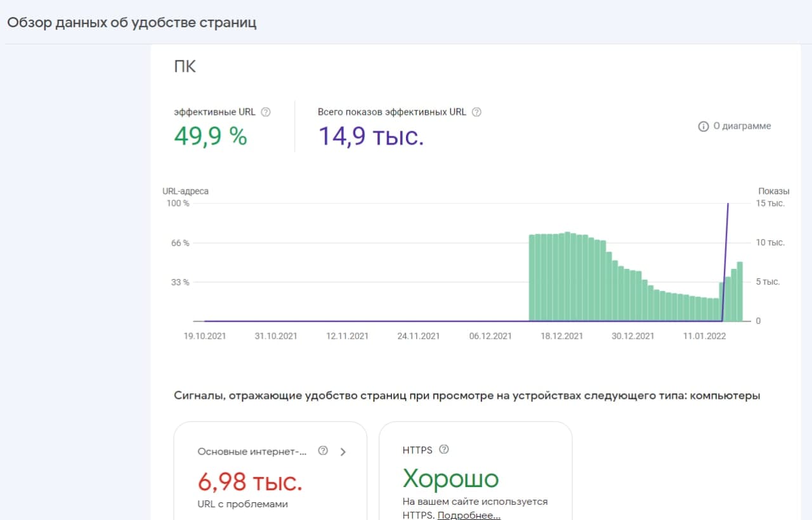The image size is (812, 520).
Task: Open the Подробнее link about HTTPS
Action: click(x=469, y=515)
